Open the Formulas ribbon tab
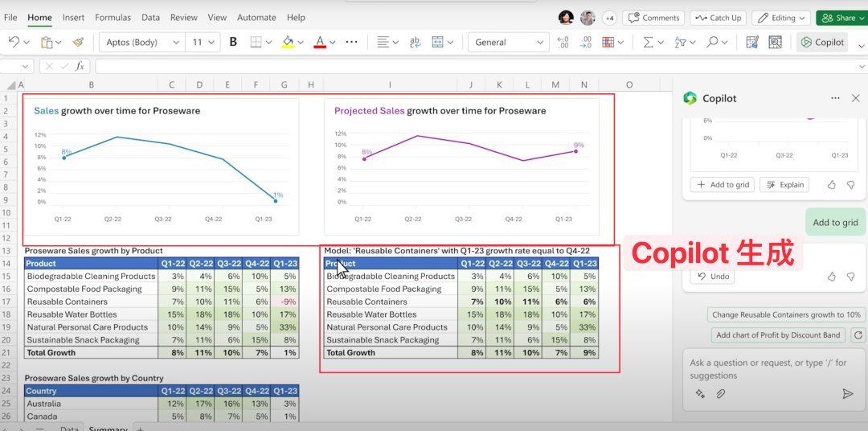Image resolution: width=868 pixels, height=431 pixels. click(113, 17)
